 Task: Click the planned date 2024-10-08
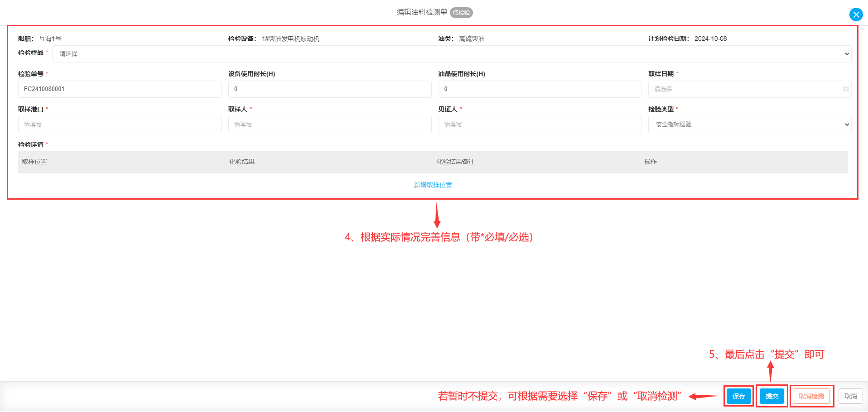(710, 38)
